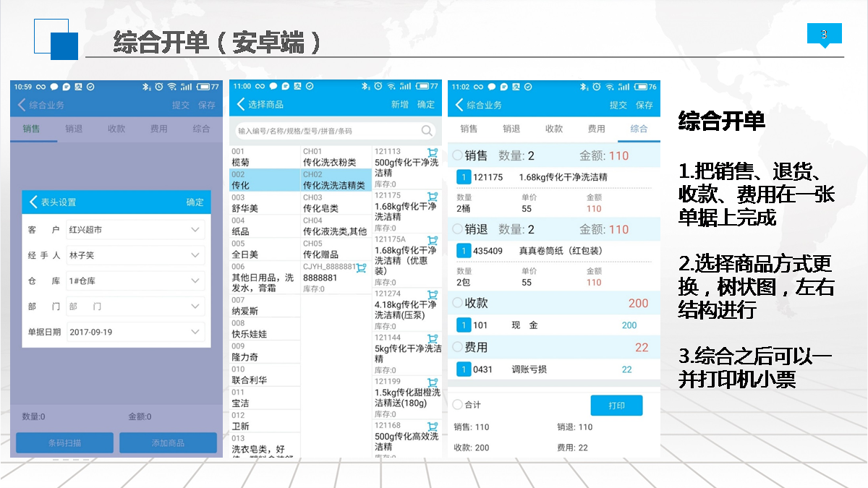Click the slide number 3 badge

tap(824, 34)
